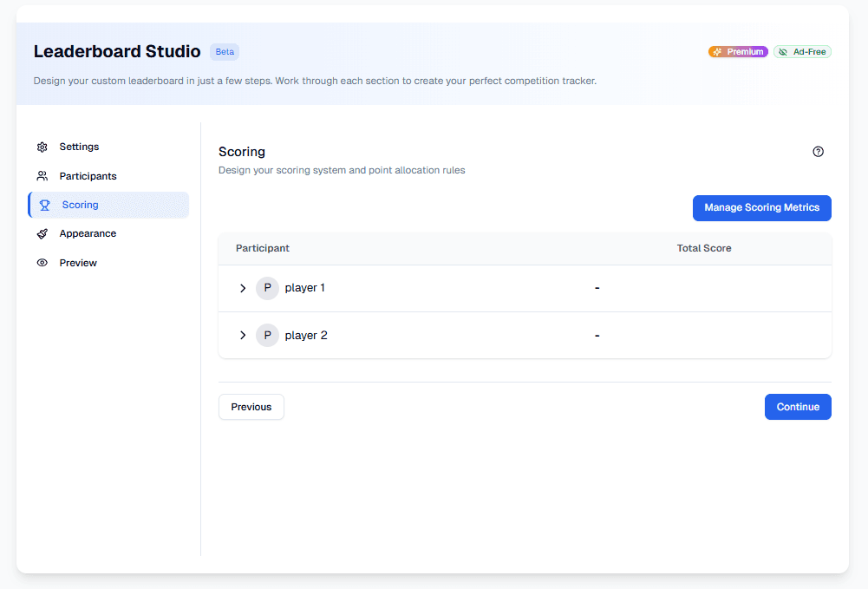Click the Beta badge next to Leaderboard Studio
The image size is (868, 589).
(224, 51)
